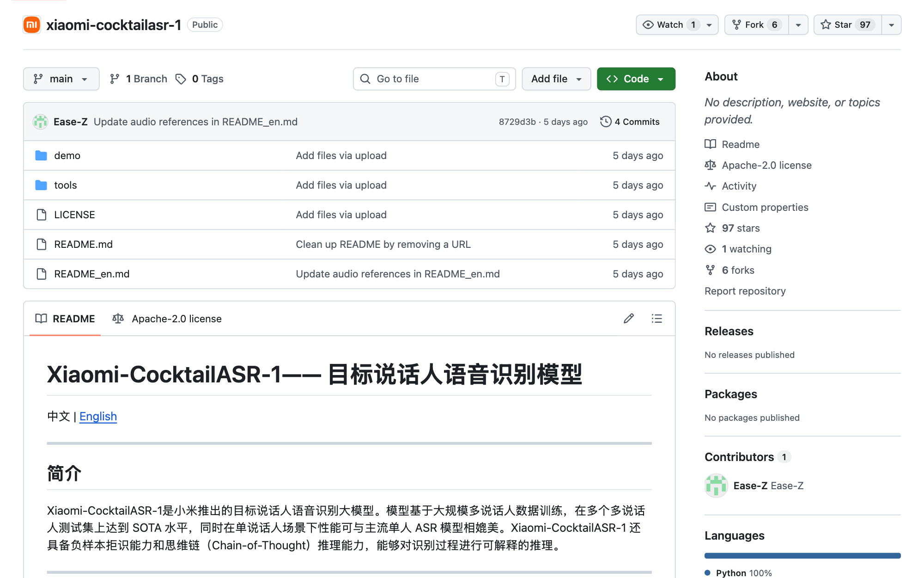
Task: Click the Custom properties icon
Action: (x=710, y=207)
